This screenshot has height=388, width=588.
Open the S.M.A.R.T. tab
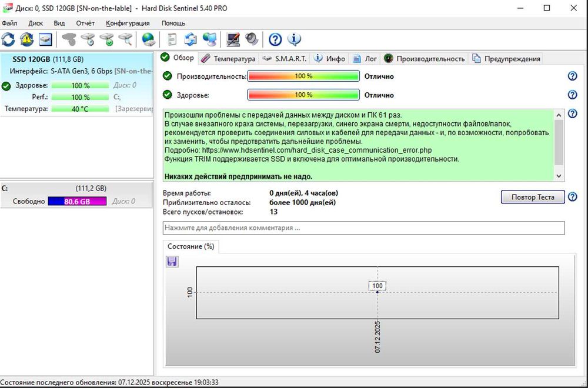[x=285, y=58]
